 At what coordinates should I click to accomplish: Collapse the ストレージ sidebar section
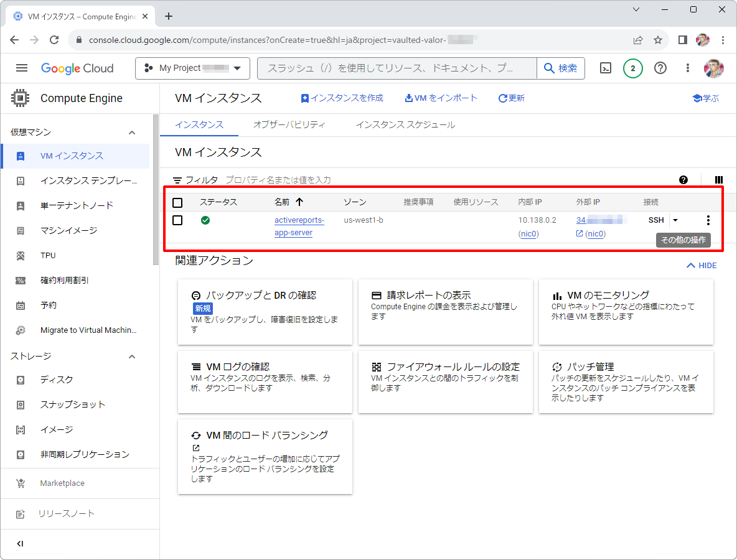[x=132, y=357]
